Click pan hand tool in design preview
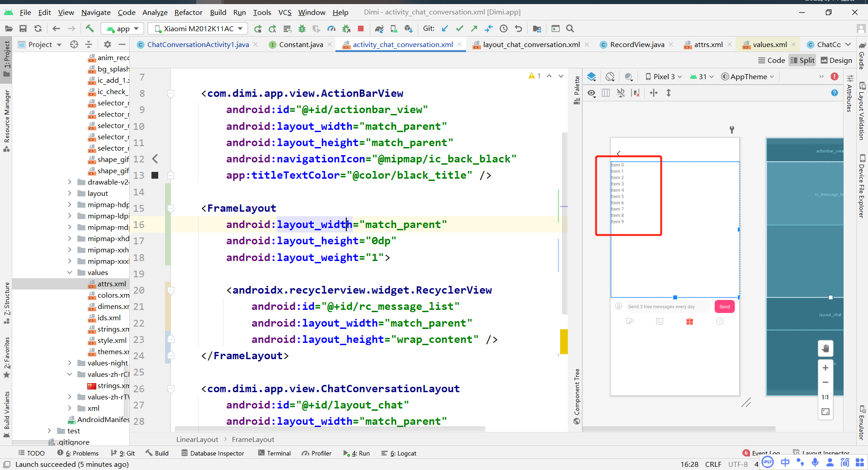 pos(826,348)
